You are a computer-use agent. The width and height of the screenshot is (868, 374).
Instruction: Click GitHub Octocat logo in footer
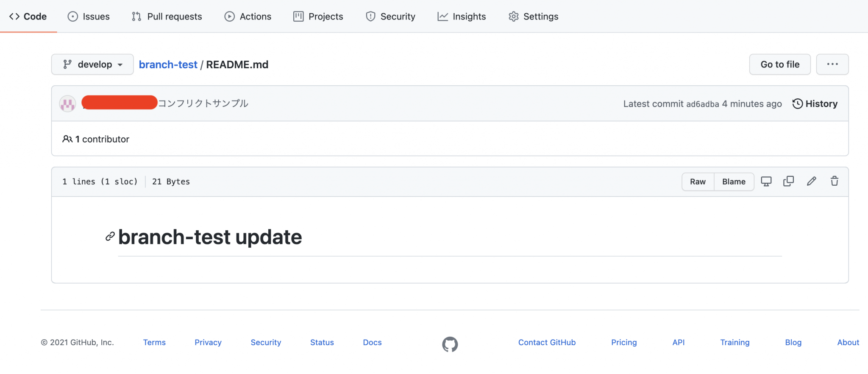450,344
